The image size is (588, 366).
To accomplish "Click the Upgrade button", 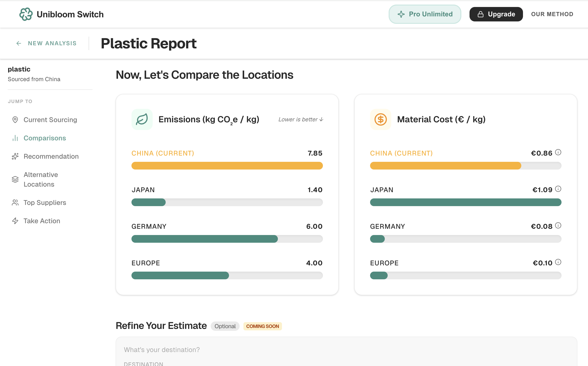I will tap(496, 14).
